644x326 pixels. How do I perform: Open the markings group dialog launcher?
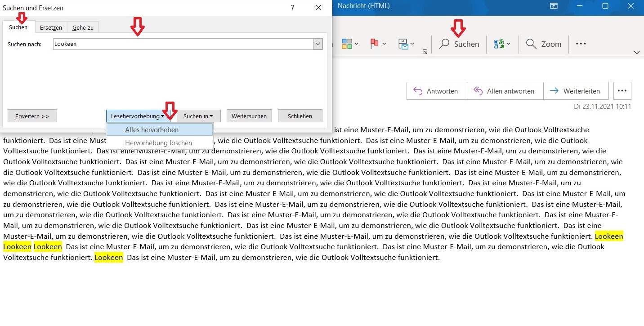coord(425,52)
